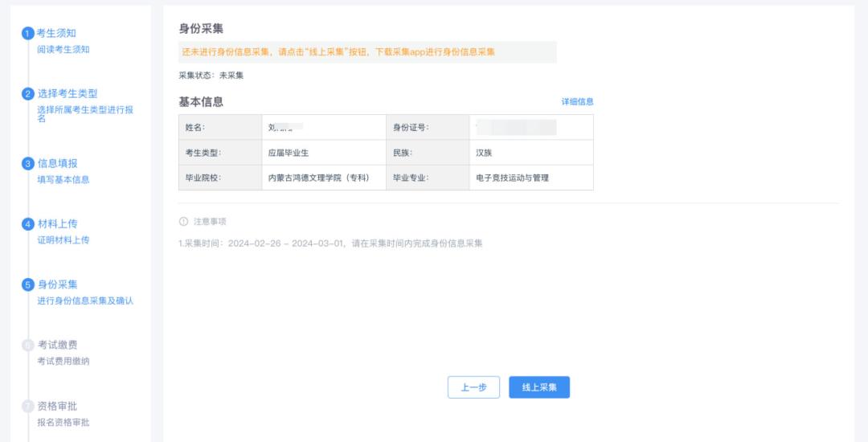
Task: Go to the 信息填报 step
Action: point(58,163)
